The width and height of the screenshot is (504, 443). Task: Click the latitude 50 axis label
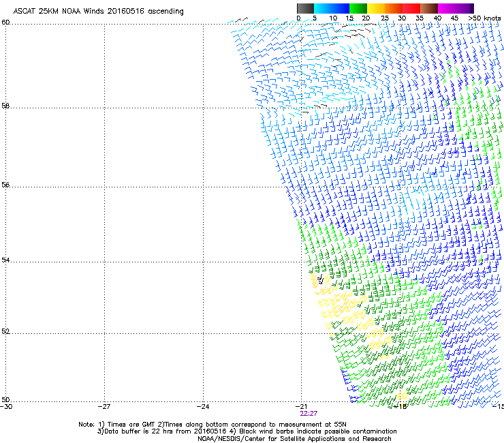[5, 399]
